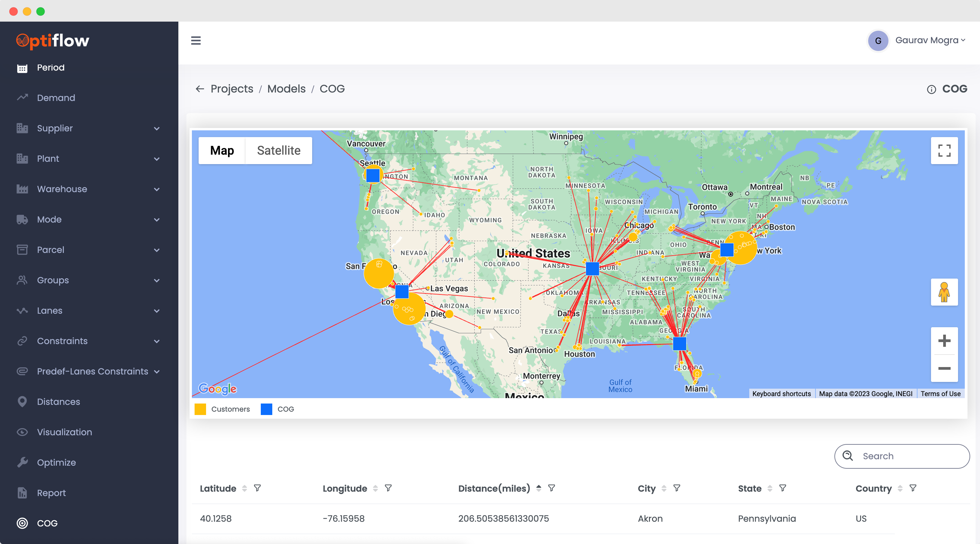The image size is (980, 544).
Task: Go to Models breadcrumb link
Action: point(286,89)
